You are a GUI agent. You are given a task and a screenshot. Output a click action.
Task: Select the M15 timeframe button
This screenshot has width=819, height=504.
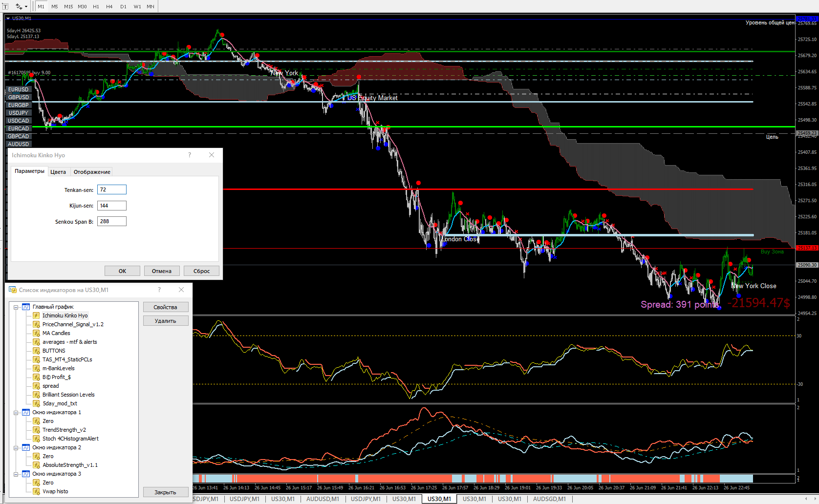click(x=68, y=6)
